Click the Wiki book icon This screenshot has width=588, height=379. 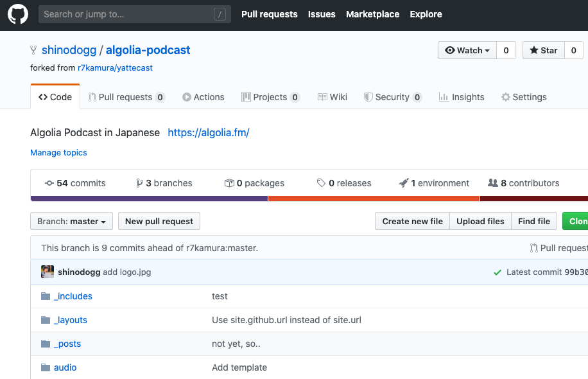click(322, 97)
